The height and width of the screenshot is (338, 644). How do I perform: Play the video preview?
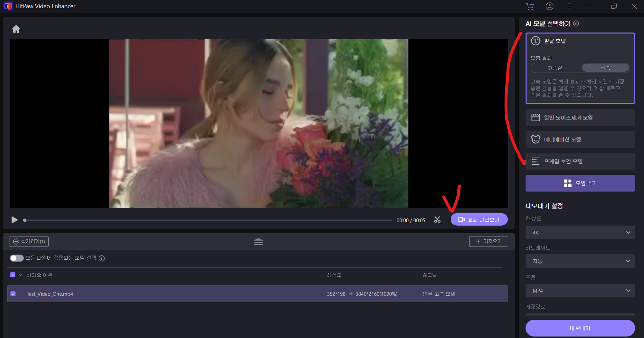pos(14,220)
